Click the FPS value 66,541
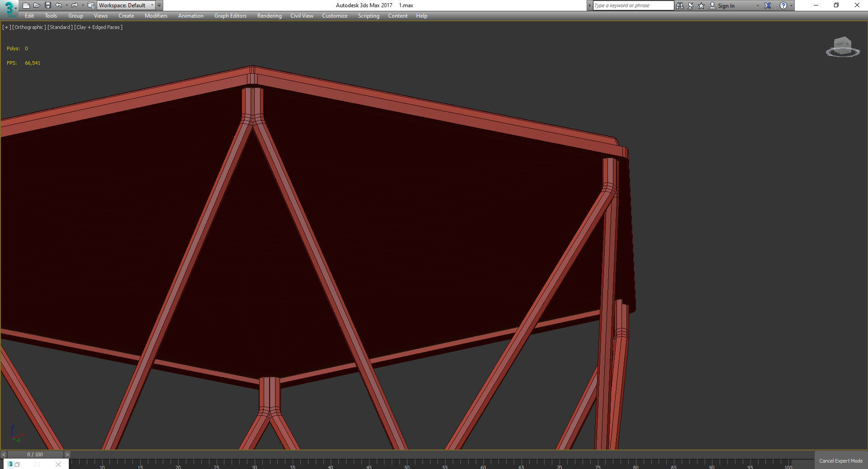 pos(33,63)
